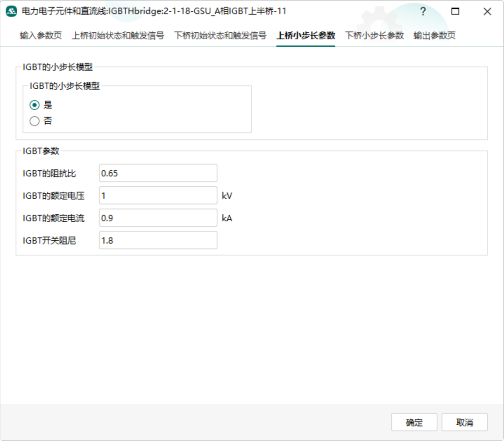Viewport: 504px width, 441px height.
Task: Switch to the 输入参数页 tab
Action: [41, 35]
